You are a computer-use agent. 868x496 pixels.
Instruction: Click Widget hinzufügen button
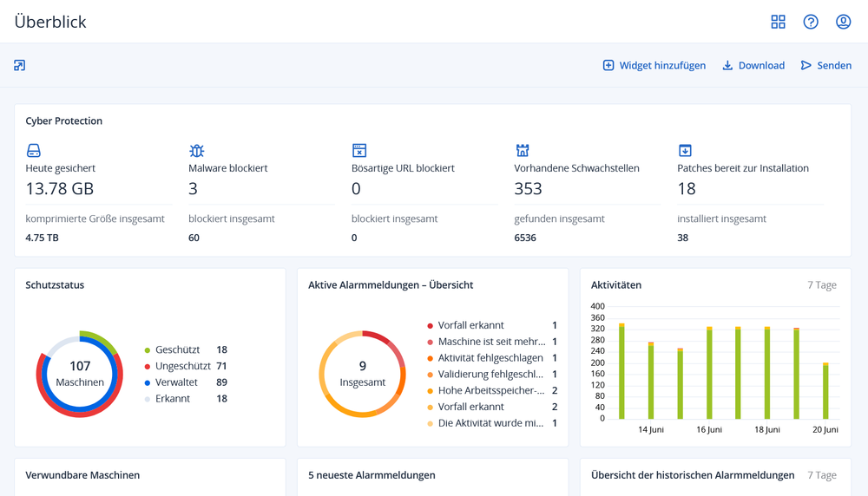654,65
